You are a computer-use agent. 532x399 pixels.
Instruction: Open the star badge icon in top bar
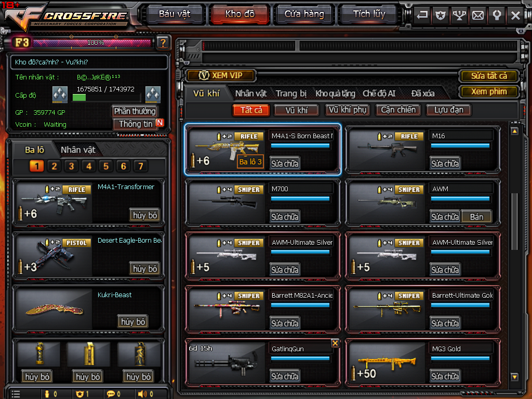click(441, 15)
